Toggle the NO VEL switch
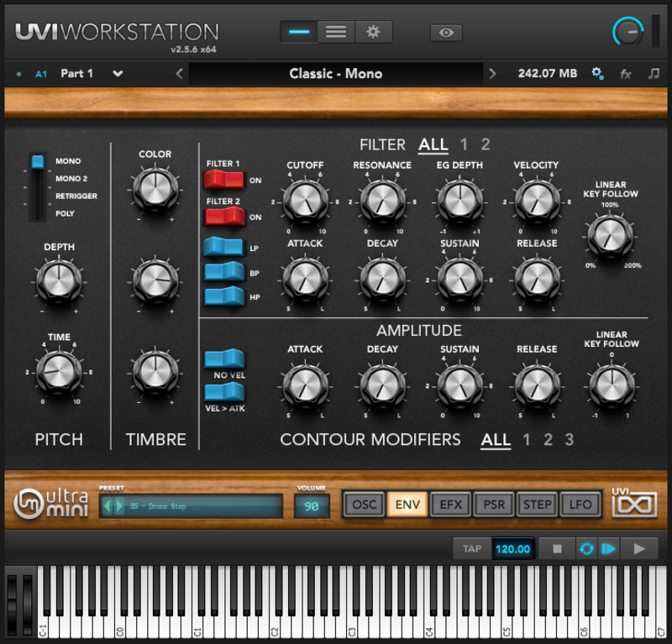Image resolution: width=672 pixels, height=644 pixels. 224,359
